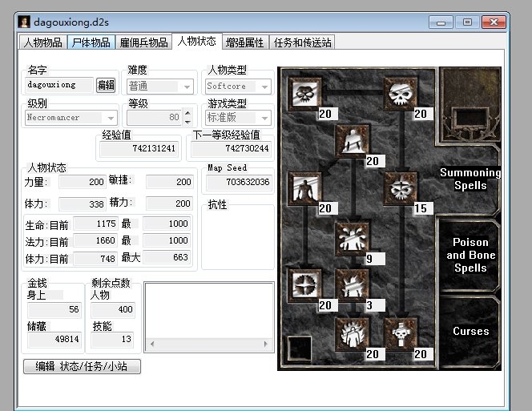Open the Poison and Bone Spells tab
This screenshot has height=411, width=532.
pos(470,255)
